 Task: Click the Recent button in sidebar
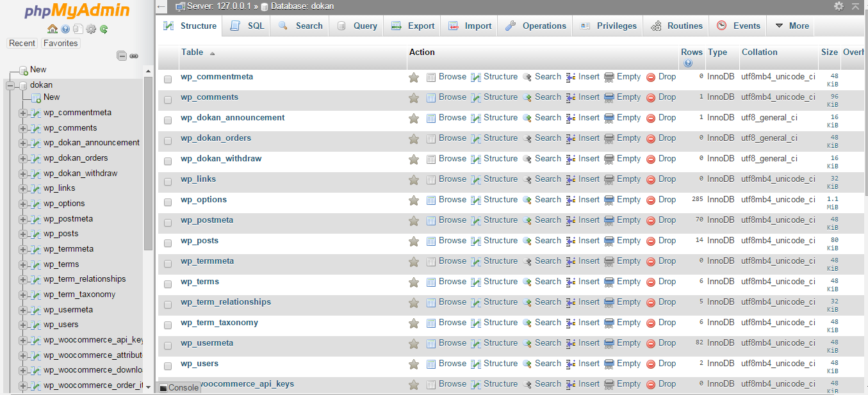tap(22, 44)
